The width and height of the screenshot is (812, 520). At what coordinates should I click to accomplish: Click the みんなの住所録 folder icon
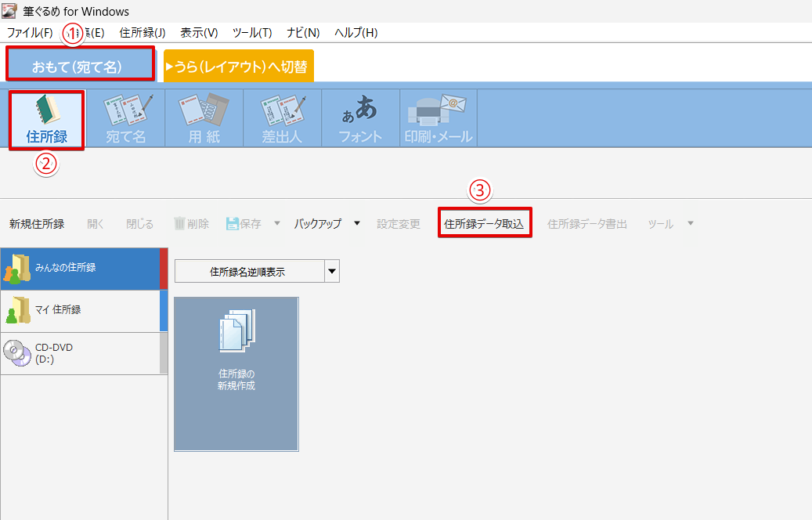[17, 269]
